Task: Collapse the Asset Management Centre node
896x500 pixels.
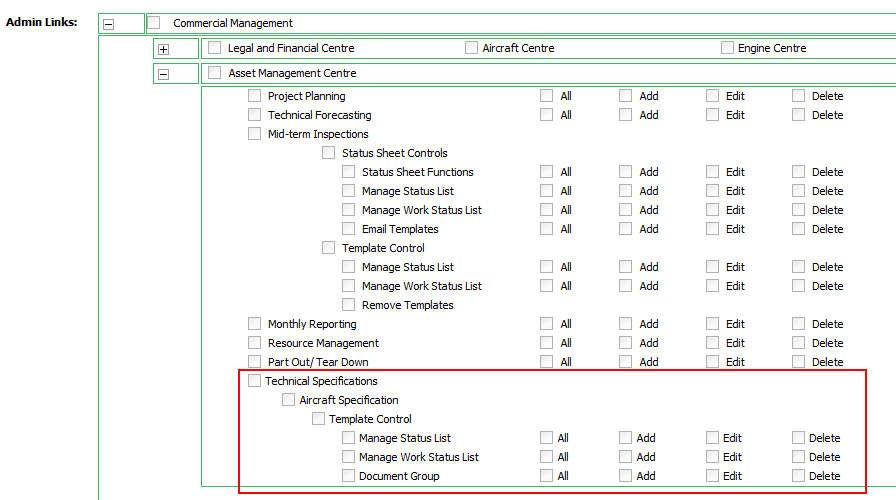Action: (164, 74)
